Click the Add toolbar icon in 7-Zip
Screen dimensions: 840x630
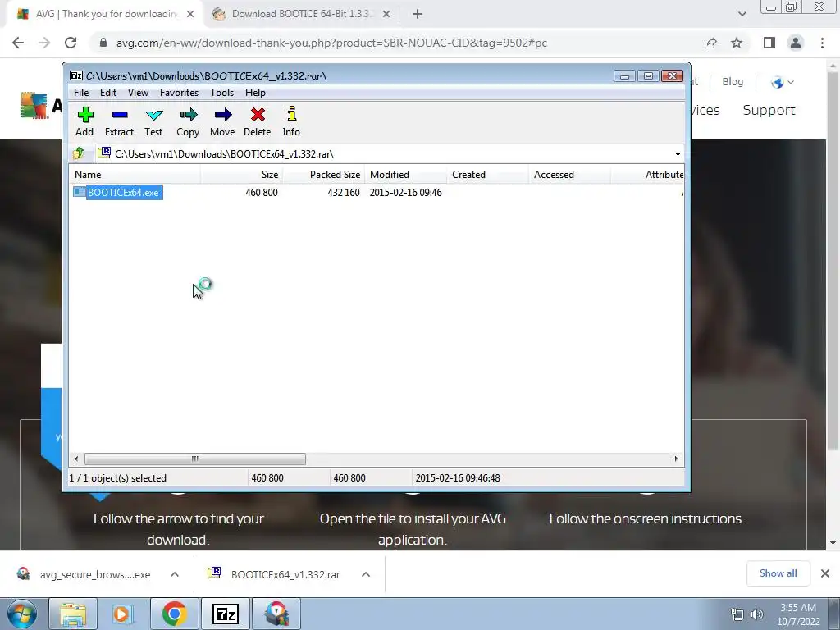pos(84,121)
